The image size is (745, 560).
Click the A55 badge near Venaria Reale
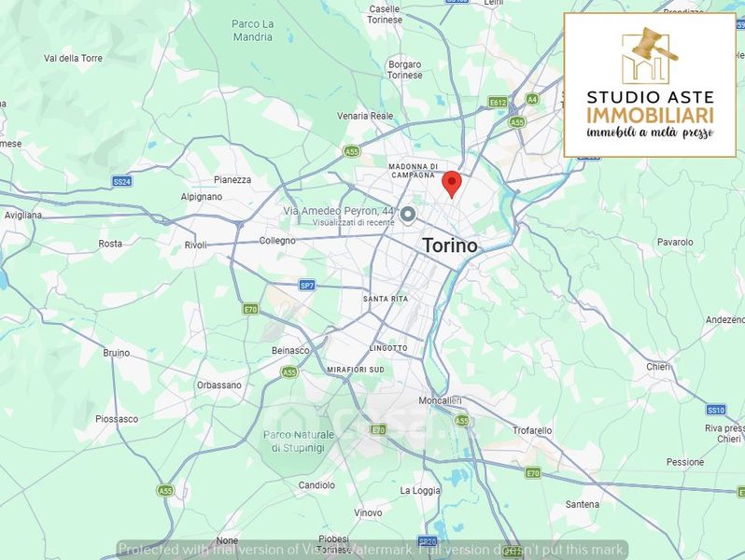pos(351,151)
